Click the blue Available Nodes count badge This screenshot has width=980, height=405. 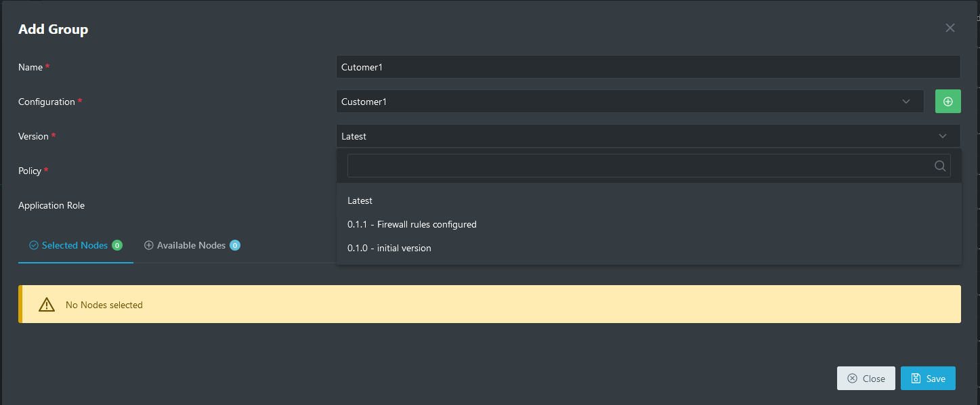(235, 245)
